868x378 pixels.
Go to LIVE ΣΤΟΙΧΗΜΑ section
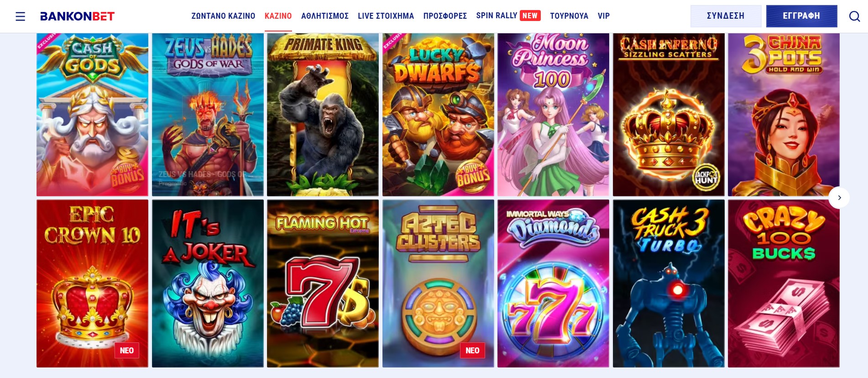coord(386,16)
